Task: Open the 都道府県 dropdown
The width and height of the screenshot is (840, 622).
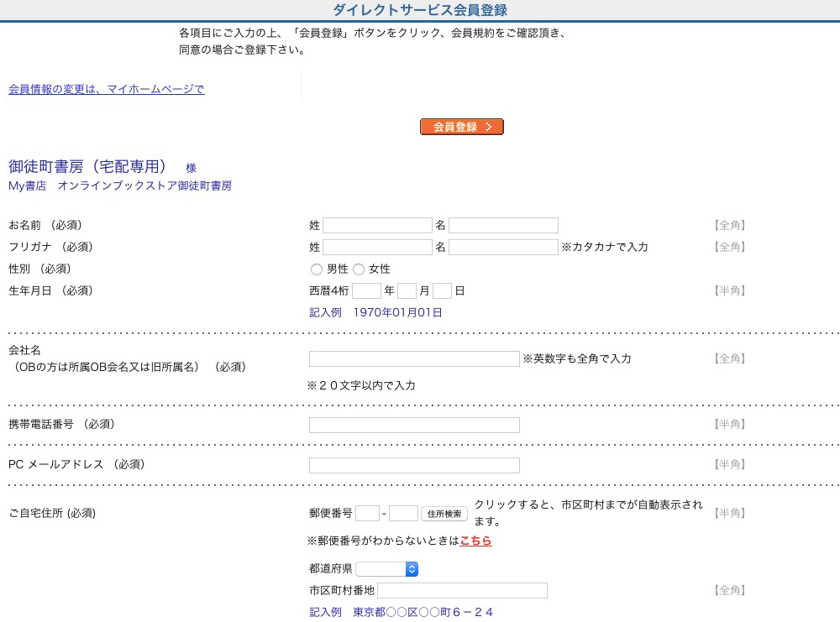Action: click(386, 569)
